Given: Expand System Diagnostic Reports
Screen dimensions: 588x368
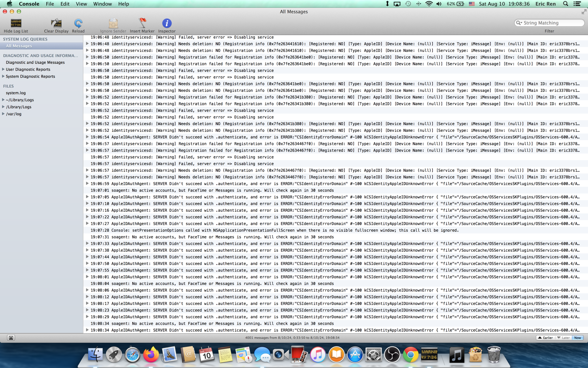Looking at the screenshot, I should click(x=3, y=77).
